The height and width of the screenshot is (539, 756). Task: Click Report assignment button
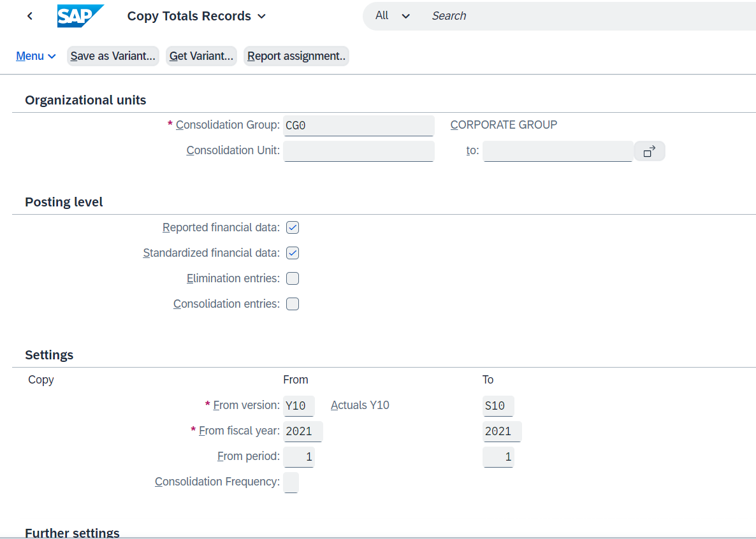(x=296, y=56)
